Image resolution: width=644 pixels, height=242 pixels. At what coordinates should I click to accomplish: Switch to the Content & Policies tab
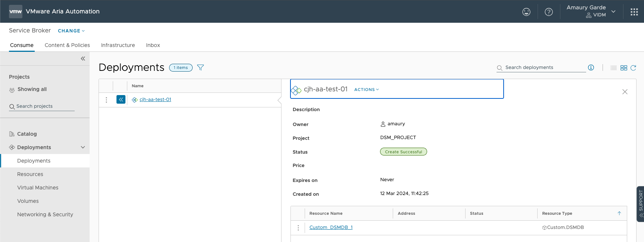pyautogui.click(x=67, y=45)
